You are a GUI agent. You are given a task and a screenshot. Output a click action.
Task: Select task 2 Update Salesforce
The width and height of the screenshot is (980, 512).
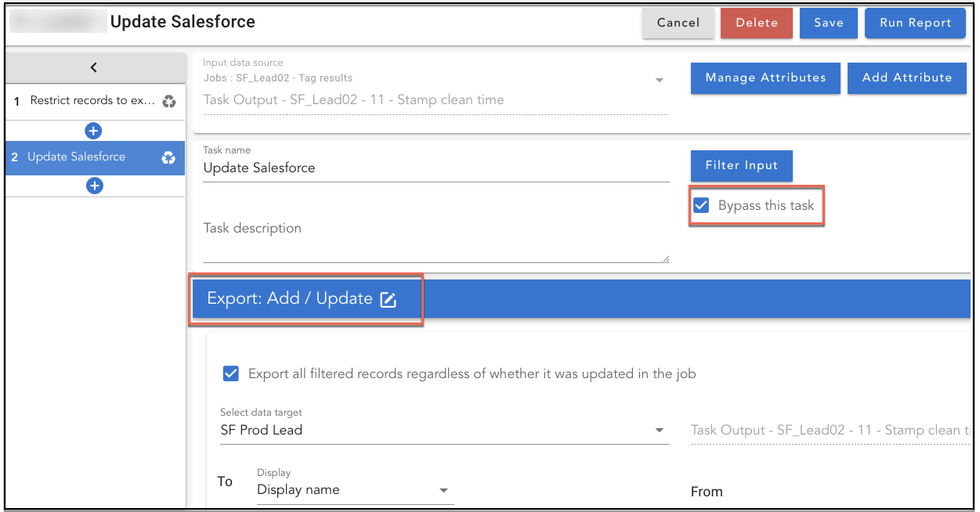(x=95, y=157)
